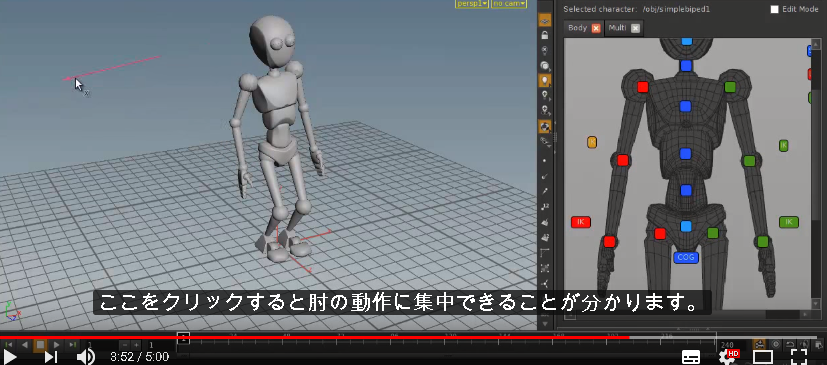Select the blue chest control
Screen dimensions: 827x365
pyautogui.click(x=686, y=107)
